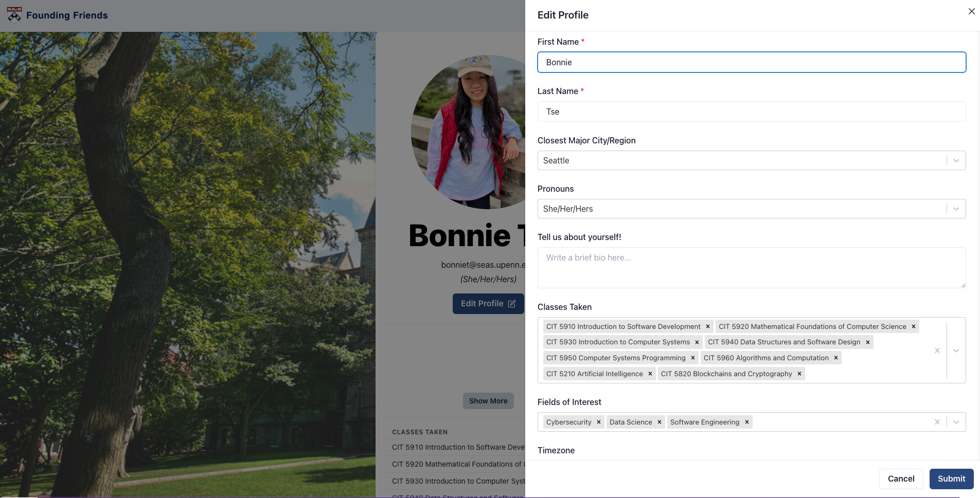The width and height of the screenshot is (980, 498).
Task: Click CIT 5930 row in profile classes list
Action: click(458, 481)
